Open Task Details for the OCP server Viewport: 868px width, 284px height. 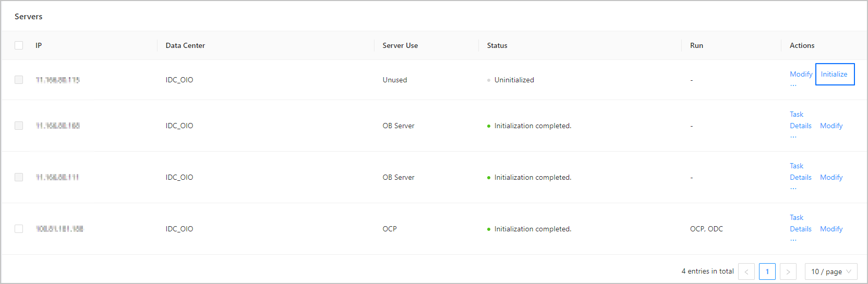800,223
